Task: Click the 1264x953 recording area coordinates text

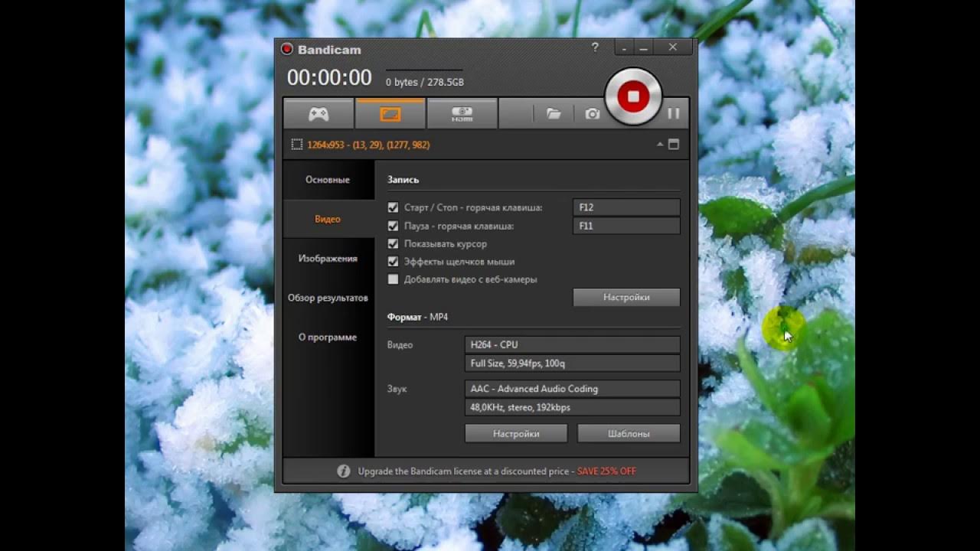Action: [x=368, y=145]
